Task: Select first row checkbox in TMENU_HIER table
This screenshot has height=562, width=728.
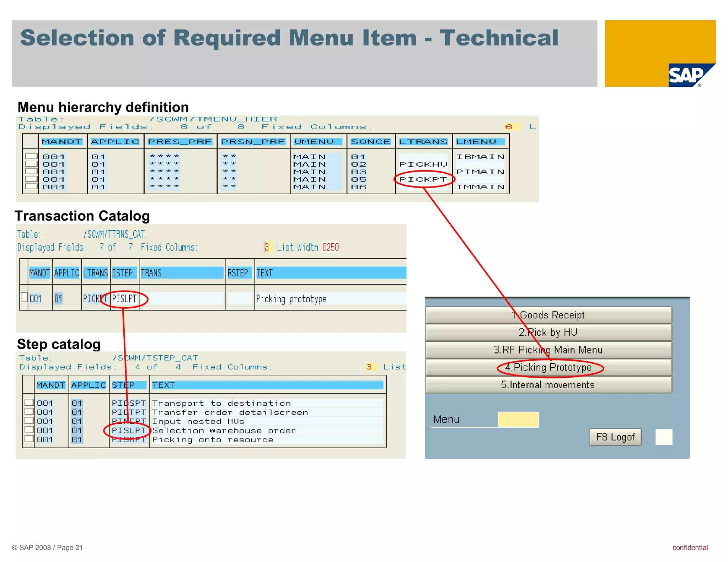Action: [31, 156]
